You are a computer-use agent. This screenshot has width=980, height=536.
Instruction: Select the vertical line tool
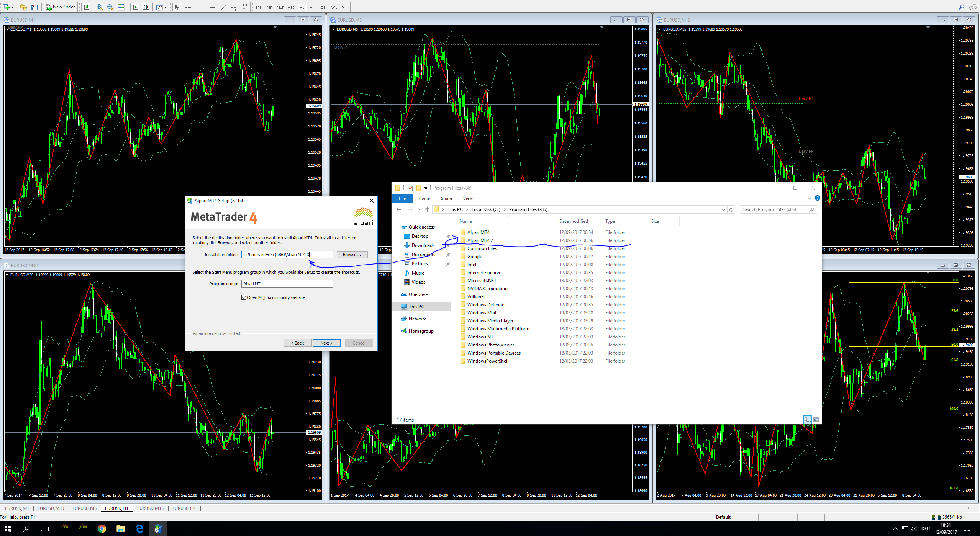(202, 7)
